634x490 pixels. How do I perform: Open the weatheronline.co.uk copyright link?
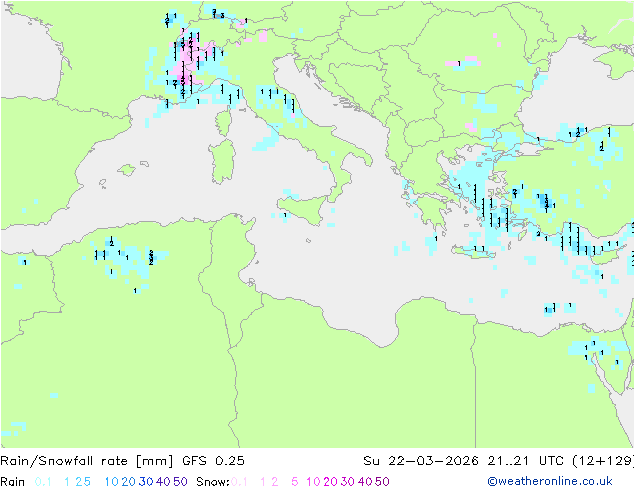[550, 481]
